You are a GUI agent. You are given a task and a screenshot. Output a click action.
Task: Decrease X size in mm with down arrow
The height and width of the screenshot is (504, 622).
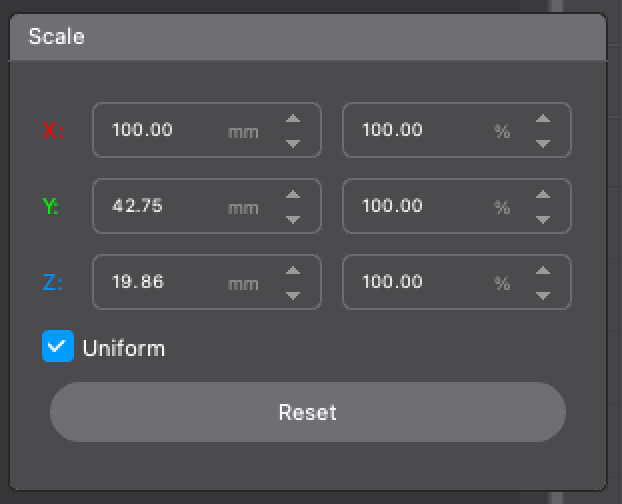tap(293, 144)
